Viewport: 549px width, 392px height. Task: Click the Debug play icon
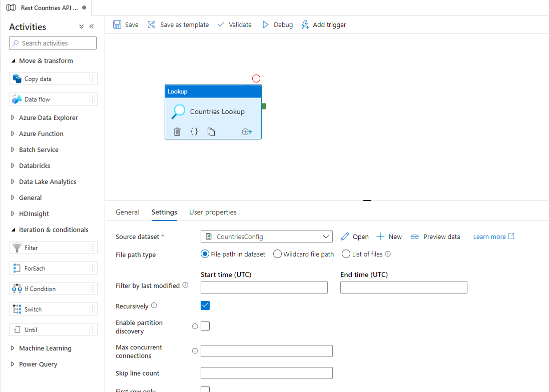tap(265, 24)
